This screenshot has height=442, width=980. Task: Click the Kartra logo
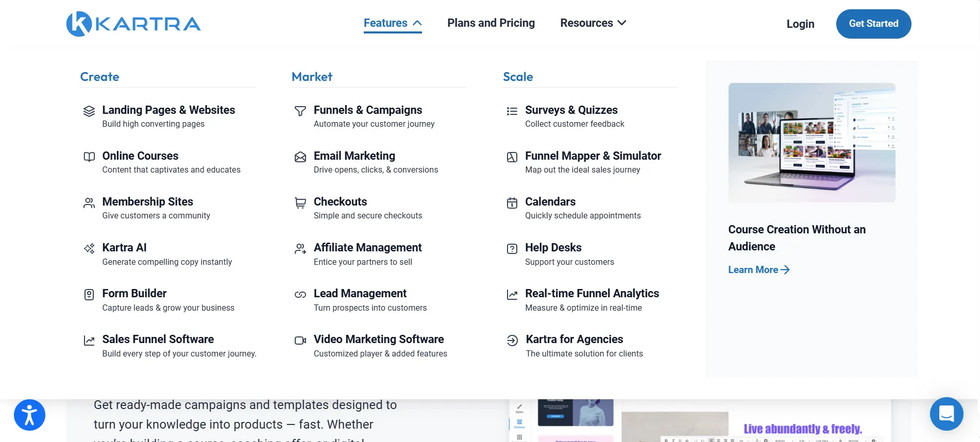tap(133, 24)
